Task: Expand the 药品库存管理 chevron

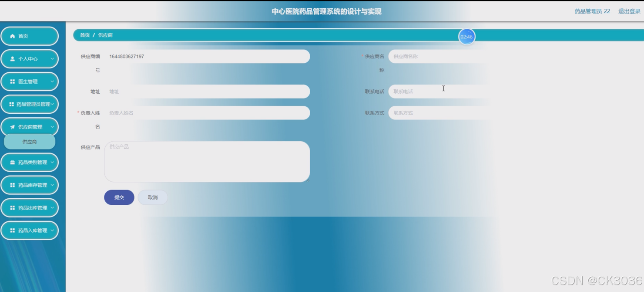Action: click(x=52, y=185)
